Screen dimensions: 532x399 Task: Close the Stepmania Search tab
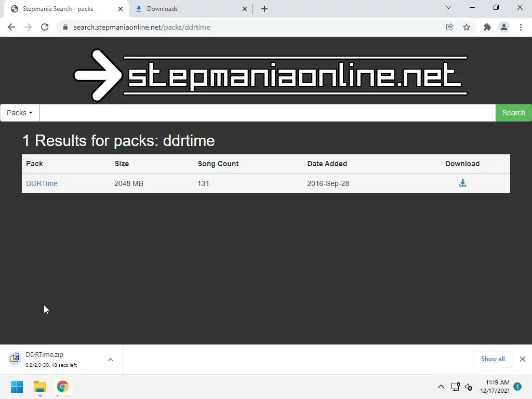point(121,9)
